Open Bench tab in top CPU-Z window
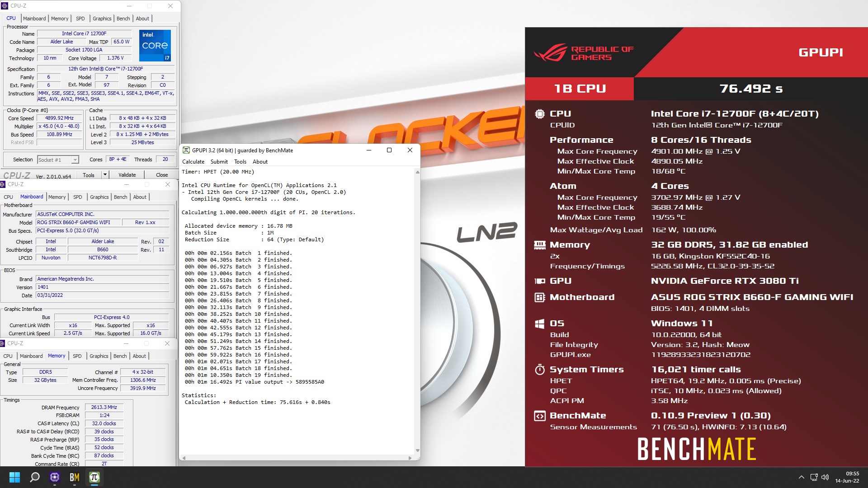The image size is (868, 488). (123, 19)
